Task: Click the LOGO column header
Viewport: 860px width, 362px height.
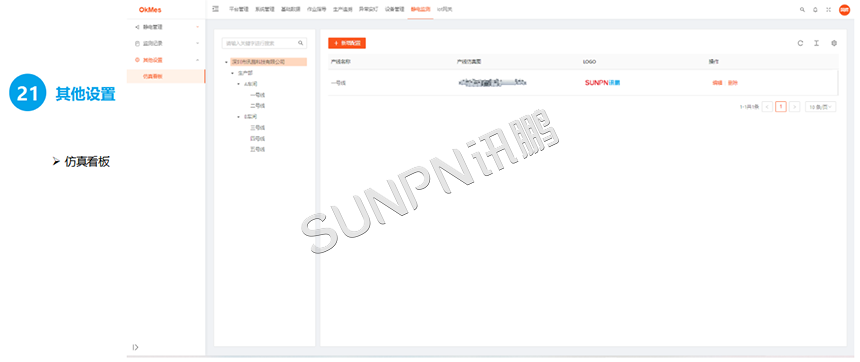Action: (x=589, y=62)
